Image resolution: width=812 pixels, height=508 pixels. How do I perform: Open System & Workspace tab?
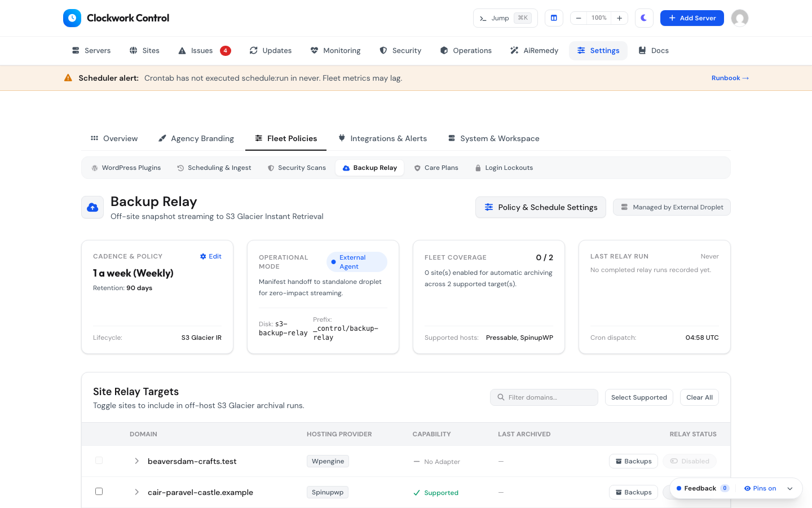(493, 138)
